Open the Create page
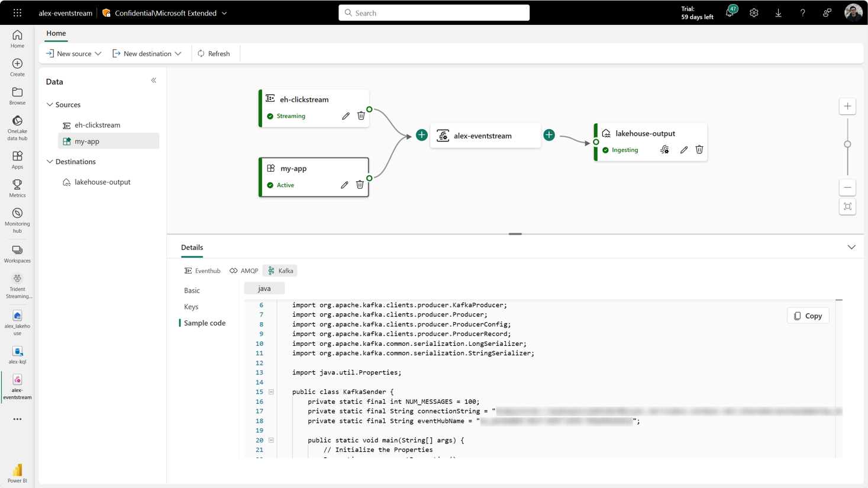Screen dimensions: 868x488 (x=17, y=68)
